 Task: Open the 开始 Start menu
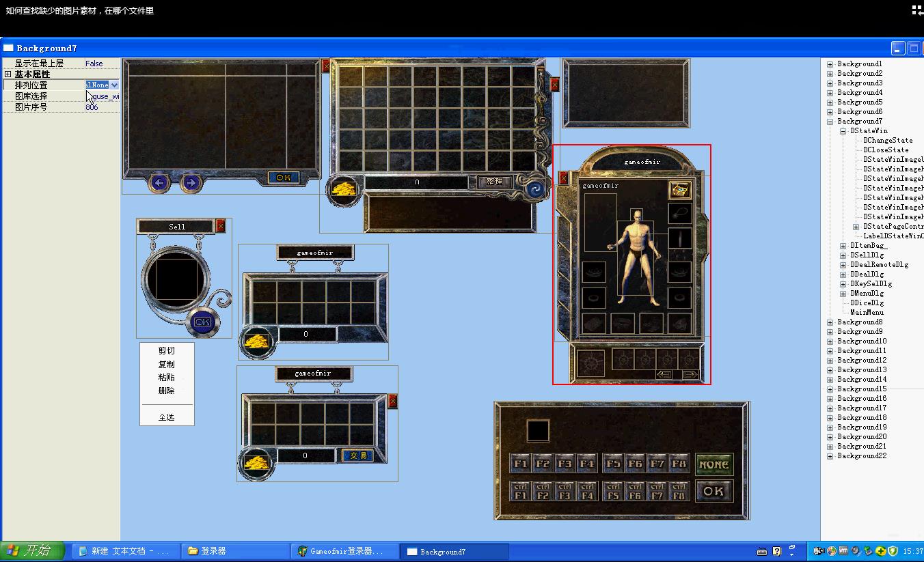click(x=32, y=550)
